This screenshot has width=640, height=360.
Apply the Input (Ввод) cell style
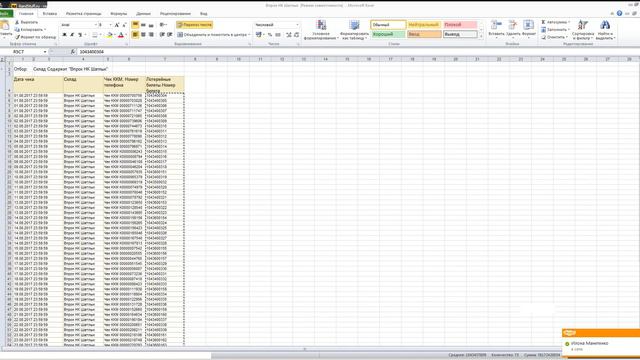point(424,34)
